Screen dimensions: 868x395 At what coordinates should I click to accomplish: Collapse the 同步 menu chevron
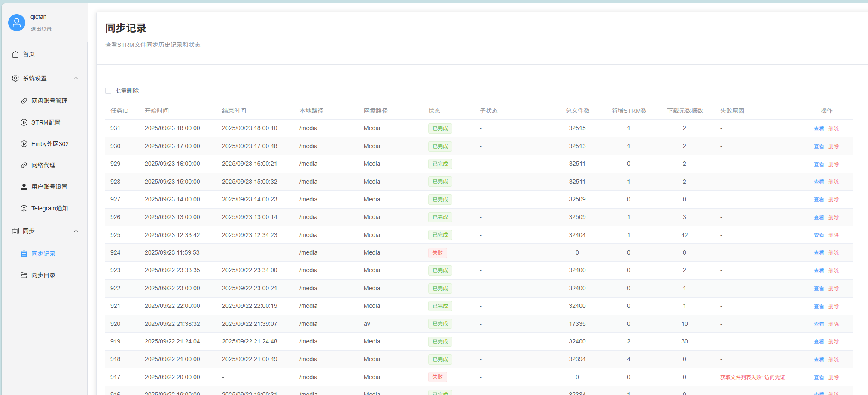[x=76, y=231]
